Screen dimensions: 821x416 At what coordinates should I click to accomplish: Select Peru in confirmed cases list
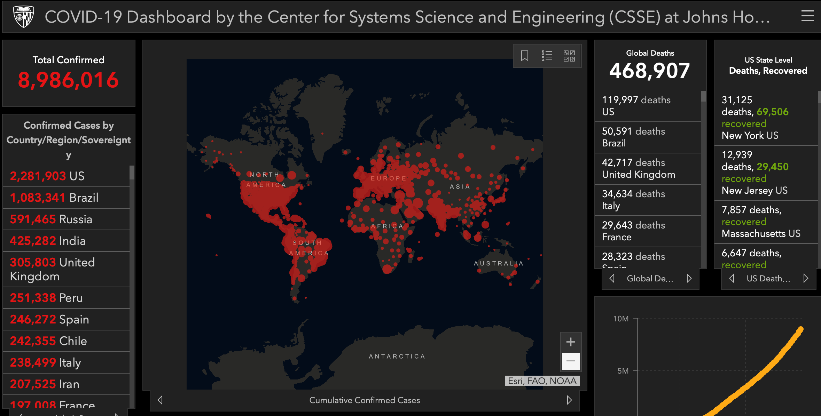pyautogui.click(x=66, y=298)
